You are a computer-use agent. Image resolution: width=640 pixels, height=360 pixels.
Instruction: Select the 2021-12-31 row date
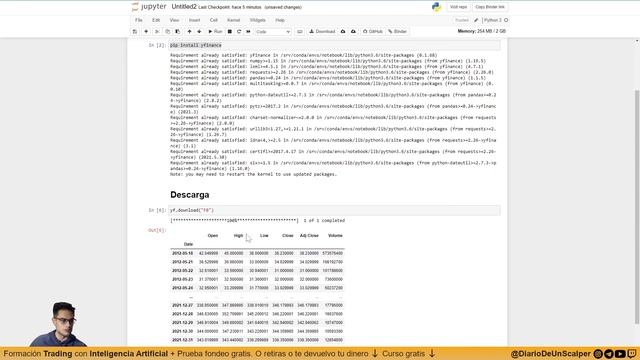click(182, 340)
